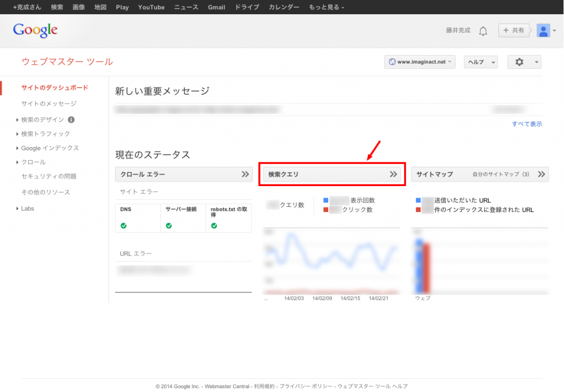The image size is (564, 392).
Task: Click the サーバー接続 green checkmark status
Action: 169,226
